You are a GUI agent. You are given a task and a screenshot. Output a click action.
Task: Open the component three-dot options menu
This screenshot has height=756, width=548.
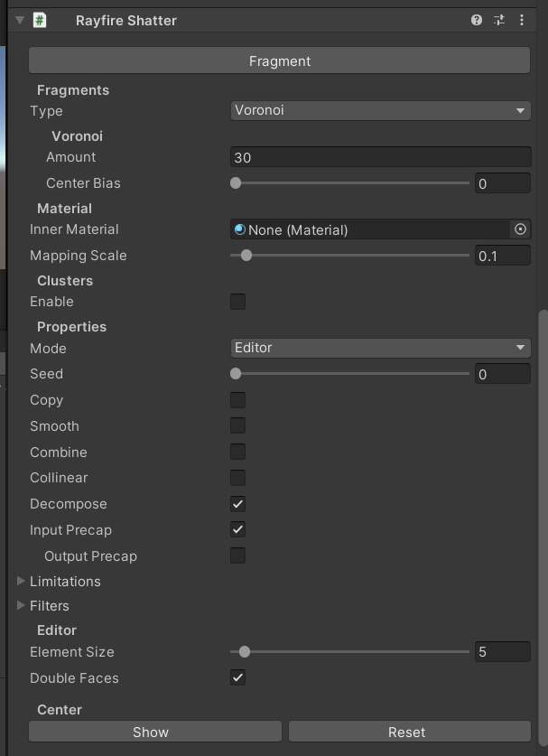[522, 20]
